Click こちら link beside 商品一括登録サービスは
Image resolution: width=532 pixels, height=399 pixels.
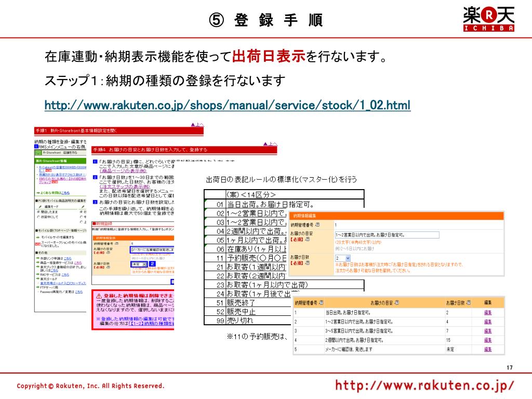[x=78, y=262]
